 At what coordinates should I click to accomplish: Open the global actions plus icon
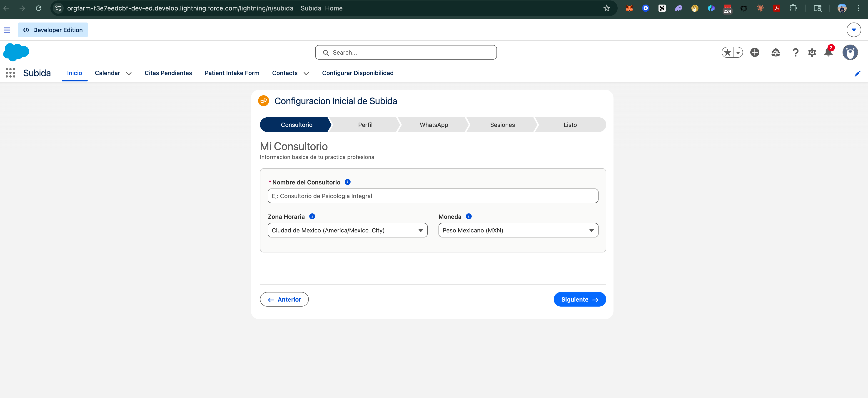coord(755,52)
